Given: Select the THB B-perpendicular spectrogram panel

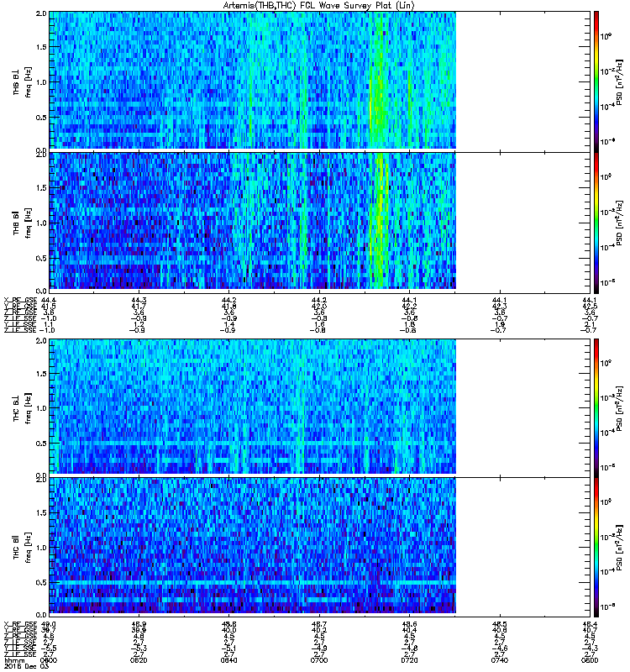Looking at the screenshot, I should coord(320,81).
